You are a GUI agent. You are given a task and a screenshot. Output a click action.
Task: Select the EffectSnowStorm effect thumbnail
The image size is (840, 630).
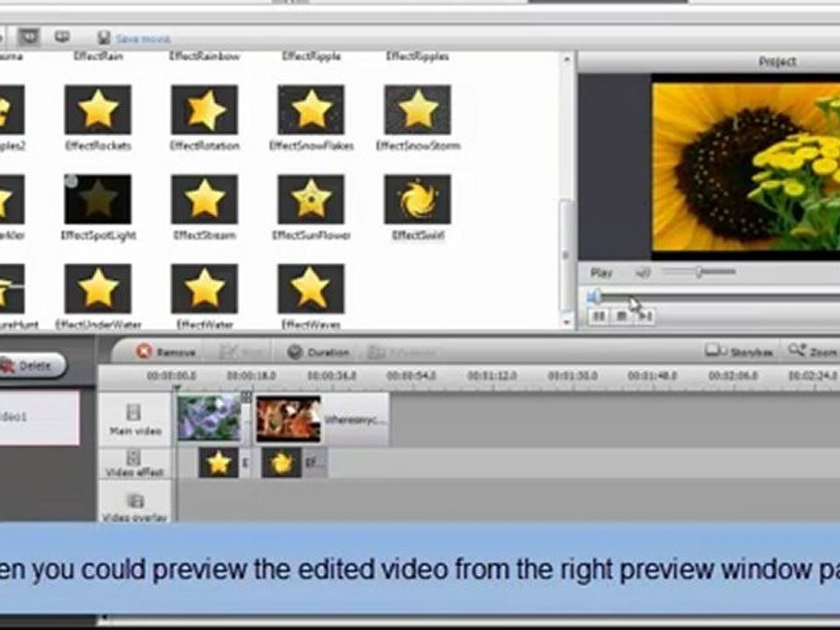(417, 110)
